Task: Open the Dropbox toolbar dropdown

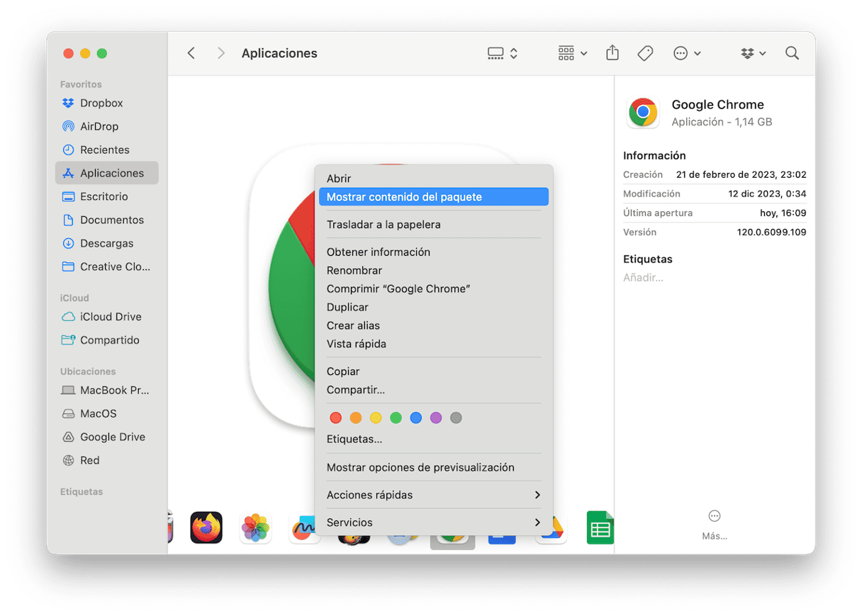Action: tap(753, 53)
